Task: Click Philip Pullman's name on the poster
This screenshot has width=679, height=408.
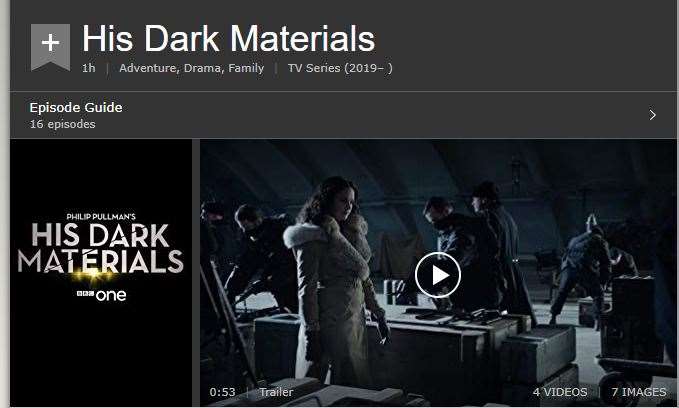Action: pyautogui.click(x=101, y=217)
